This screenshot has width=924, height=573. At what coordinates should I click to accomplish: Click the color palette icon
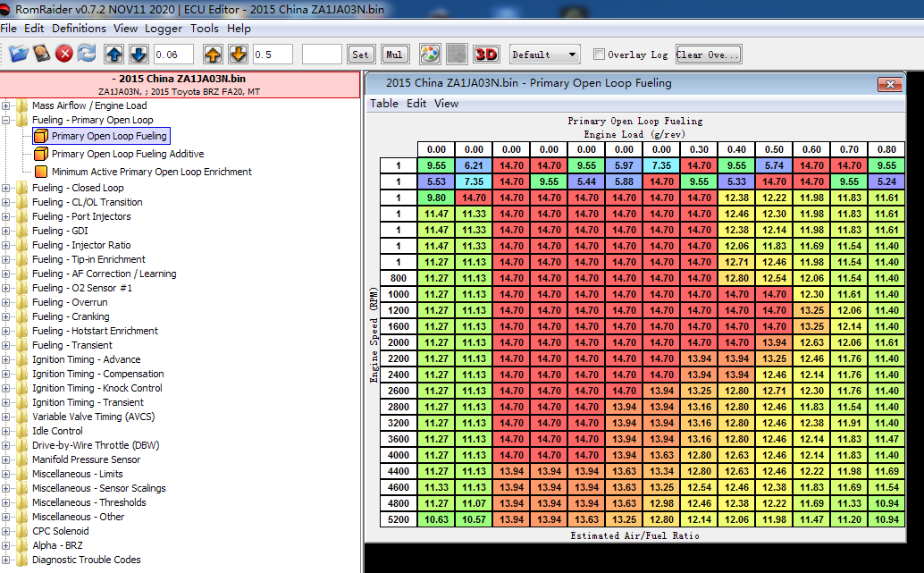(430, 55)
